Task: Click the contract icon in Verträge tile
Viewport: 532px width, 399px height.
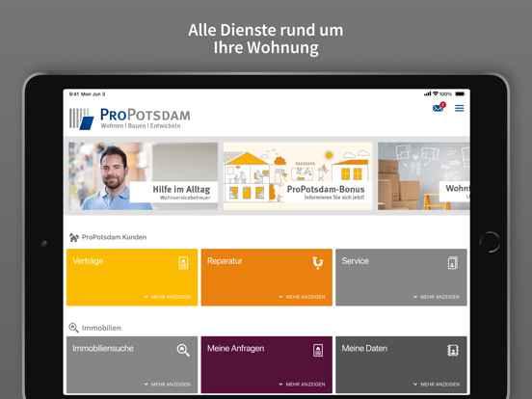Action: click(x=183, y=262)
